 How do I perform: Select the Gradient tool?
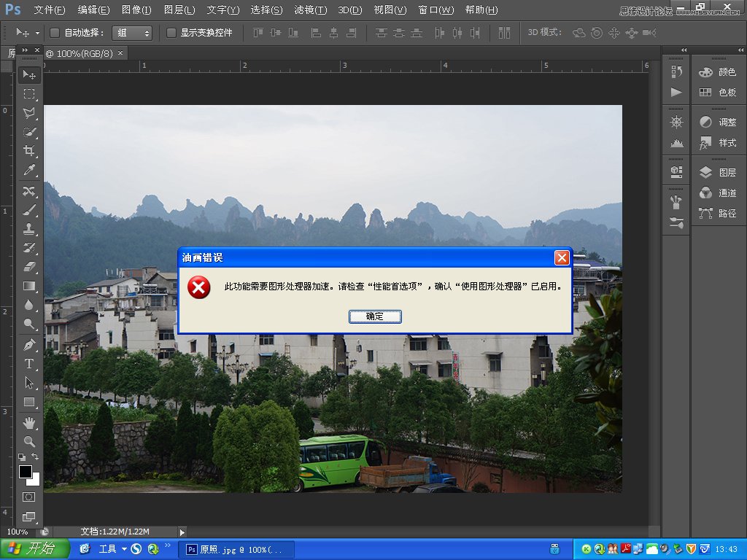[x=29, y=286]
